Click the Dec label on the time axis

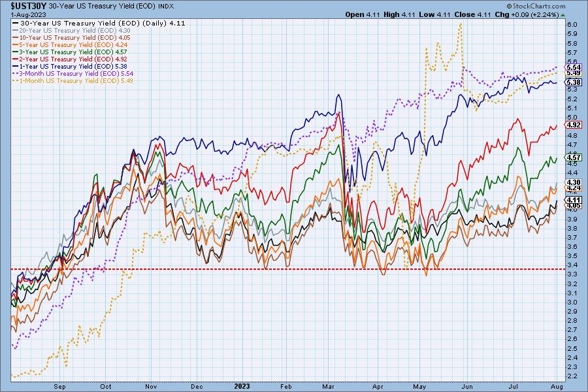(197, 386)
